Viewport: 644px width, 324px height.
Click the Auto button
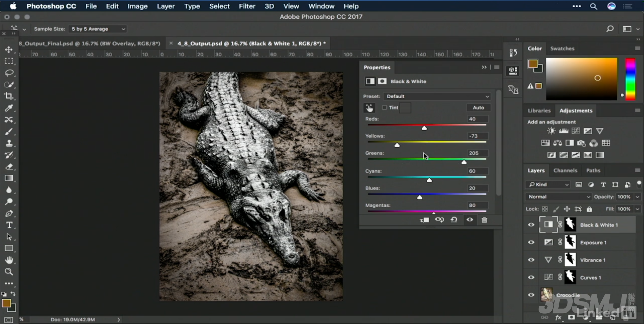478,107
